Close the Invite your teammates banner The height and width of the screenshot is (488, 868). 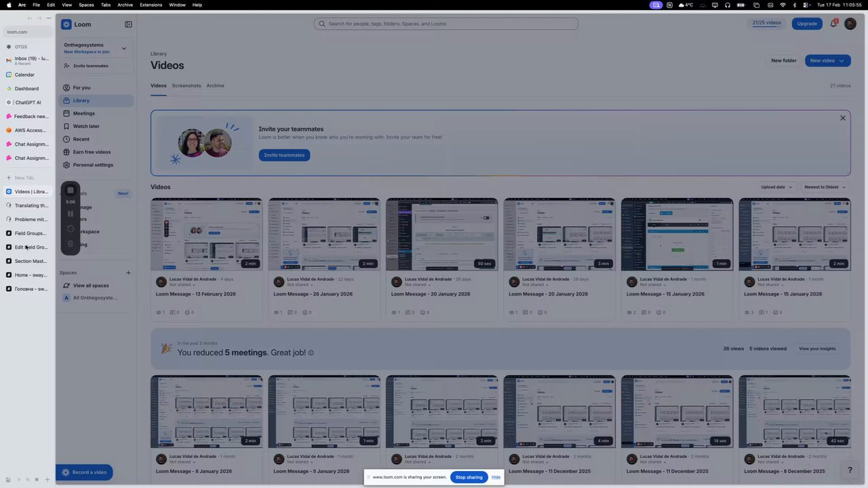click(843, 118)
